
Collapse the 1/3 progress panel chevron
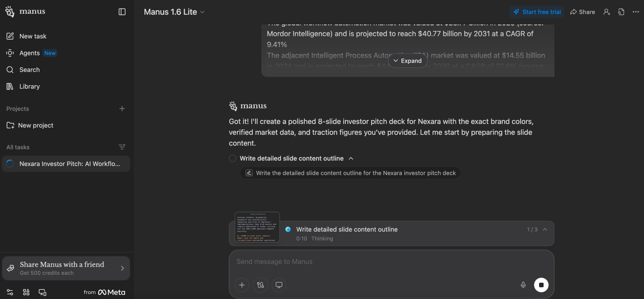click(x=545, y=229)
